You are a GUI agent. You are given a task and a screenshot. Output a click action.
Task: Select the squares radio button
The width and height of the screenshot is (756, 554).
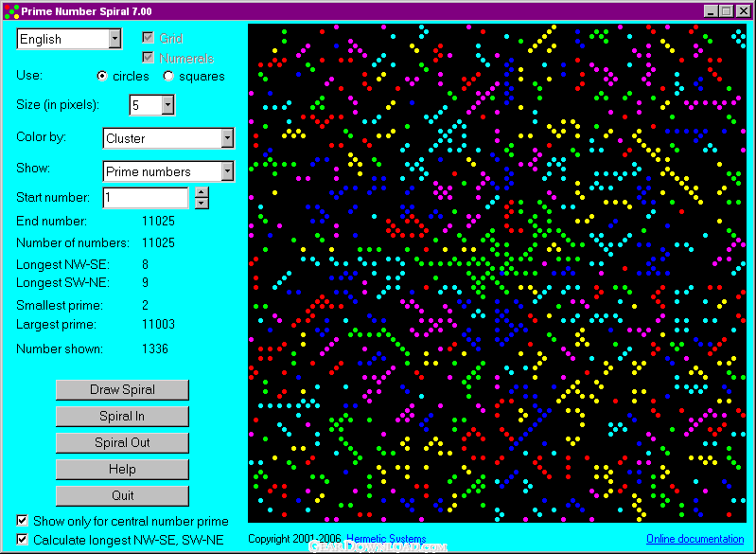[168, 77]
